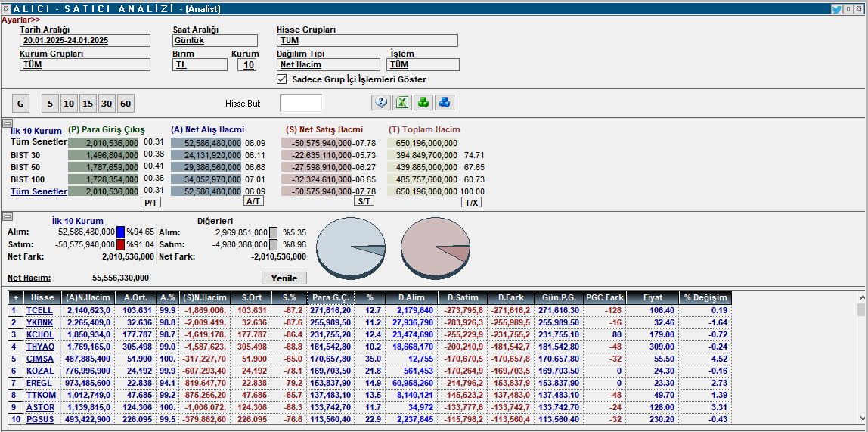Screen dimensions: 868x432
Task: Select the 30 minute interval button
Action: 107,104
